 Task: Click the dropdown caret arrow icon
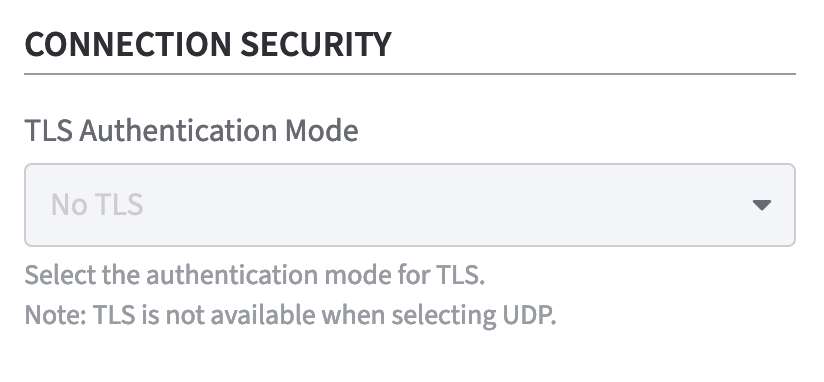click(761, 205)
